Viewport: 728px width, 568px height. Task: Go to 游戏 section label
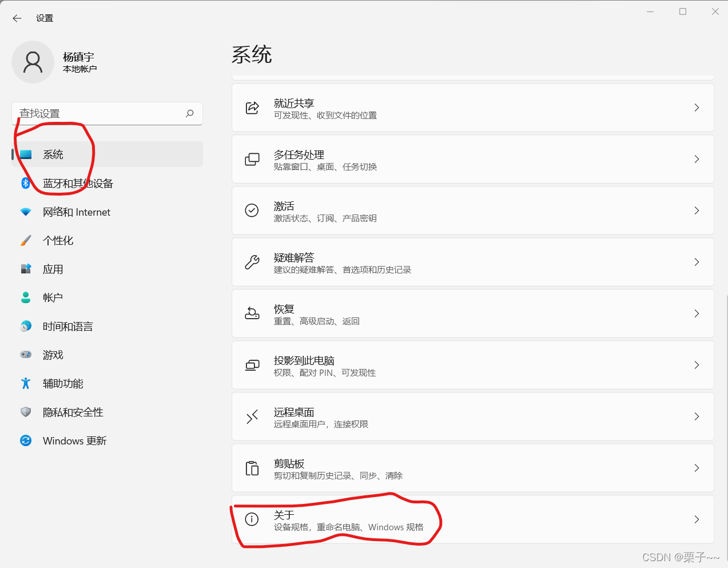[53, 355]
